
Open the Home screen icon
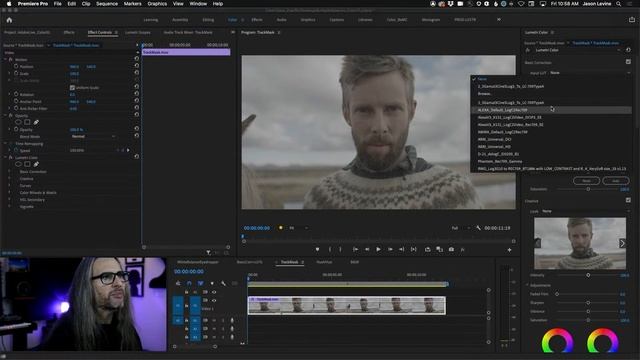[x=9, y=20]
